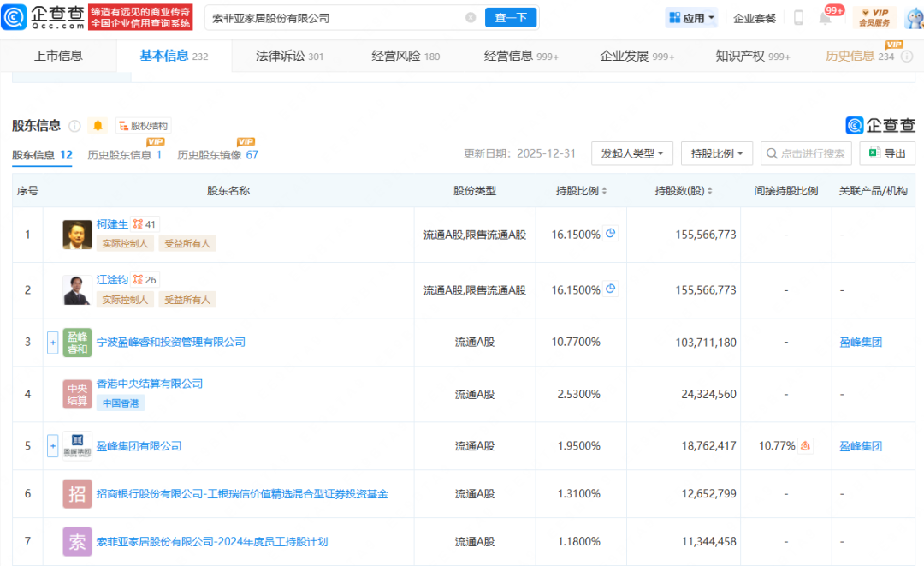The width and height of the screenshot is (924, 566).
Task: Expand the 盈峰集团有限公司 row with plus button
Action: (53, 446)
